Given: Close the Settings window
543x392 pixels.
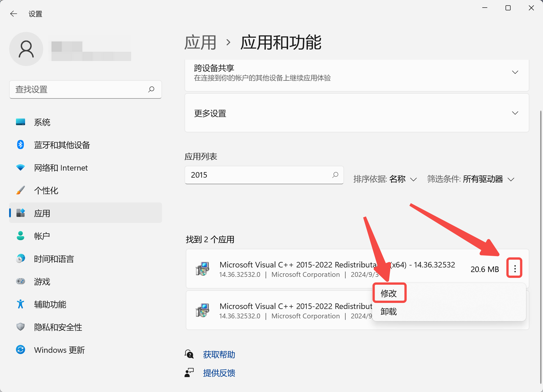Looking at the screenshot, I should 531,8.
